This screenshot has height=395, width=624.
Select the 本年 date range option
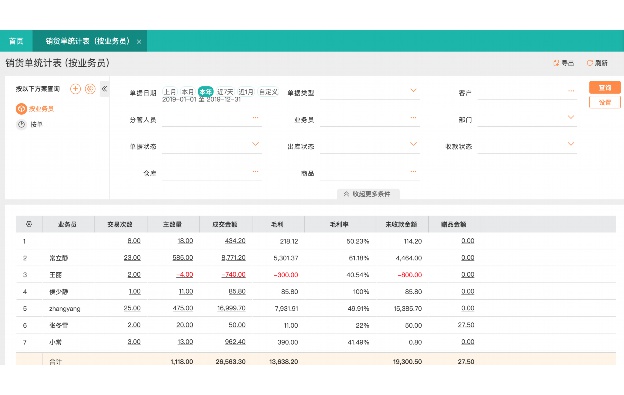(x=206, y=92)
